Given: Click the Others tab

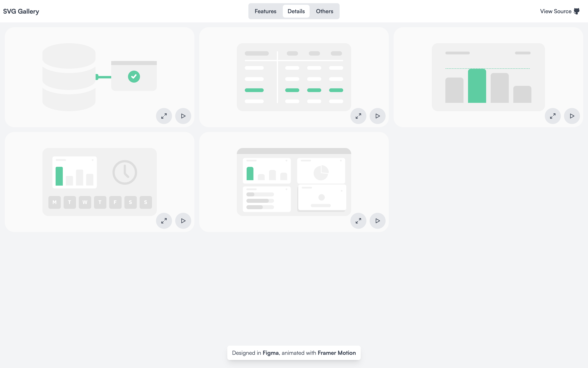Looking at the screenshot, I should [324, 11].
